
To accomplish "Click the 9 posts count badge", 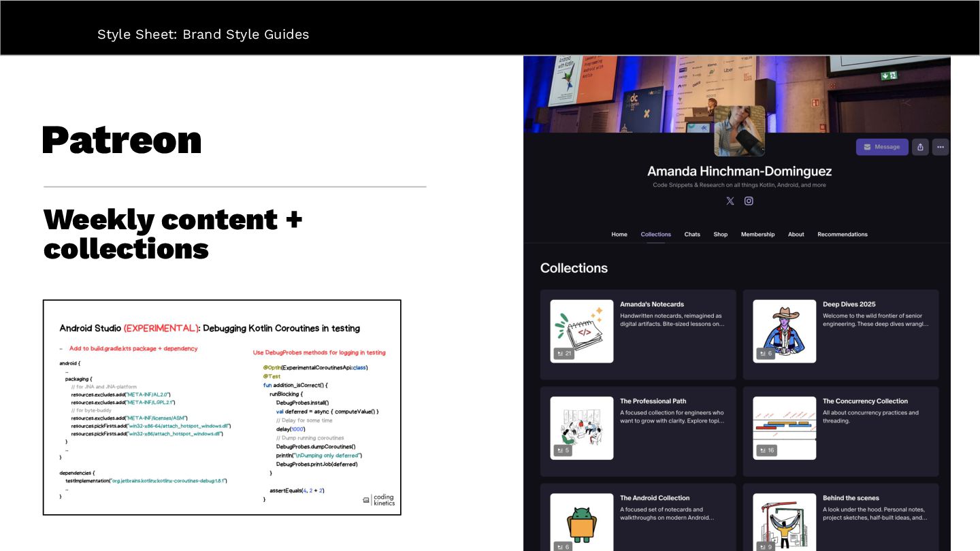I will coord(766,546).
